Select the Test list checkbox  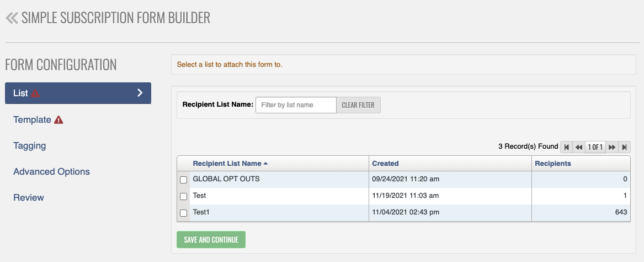[x=184, y=196]
